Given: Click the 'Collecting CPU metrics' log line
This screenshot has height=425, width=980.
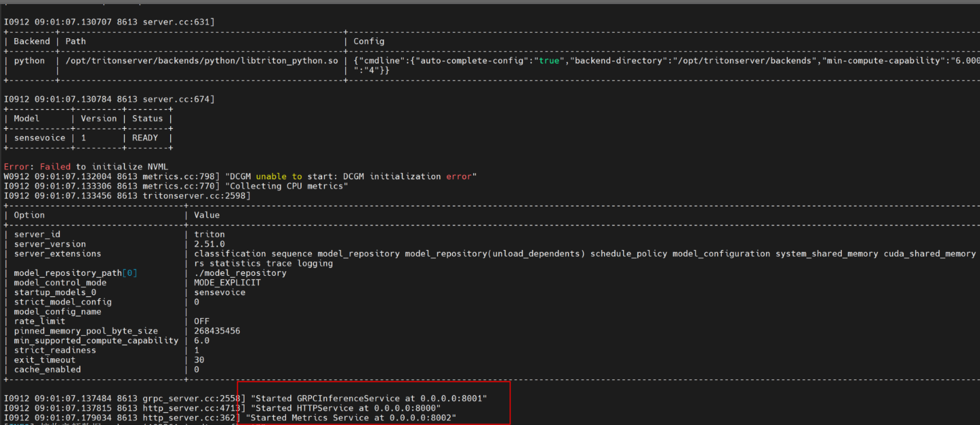Looking at the screenshot, I should click(x=176, y=186).
